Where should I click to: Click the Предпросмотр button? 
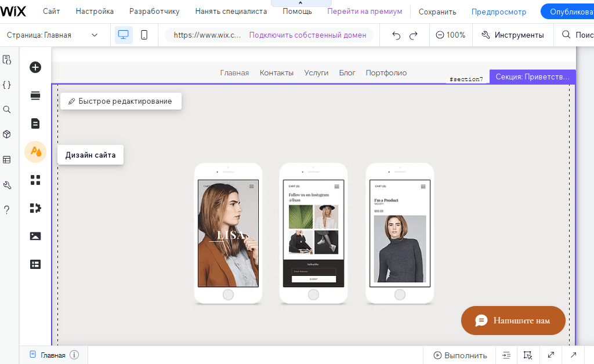click(498, 12)
